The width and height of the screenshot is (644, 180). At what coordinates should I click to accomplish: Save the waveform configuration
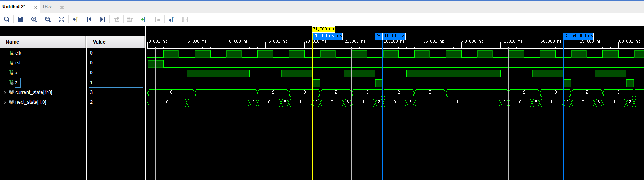click(20, 19)
